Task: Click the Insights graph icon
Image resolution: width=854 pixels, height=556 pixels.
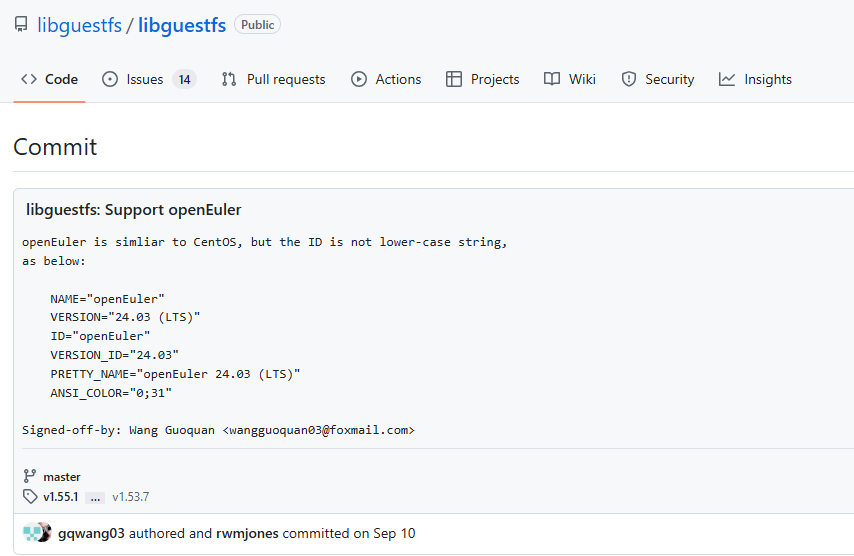Action: point(727,79)
